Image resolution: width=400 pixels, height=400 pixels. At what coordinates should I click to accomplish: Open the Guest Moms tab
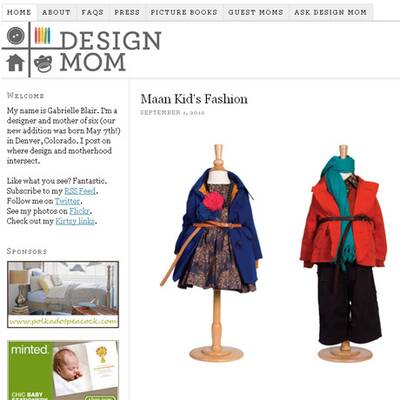[256, 12]
